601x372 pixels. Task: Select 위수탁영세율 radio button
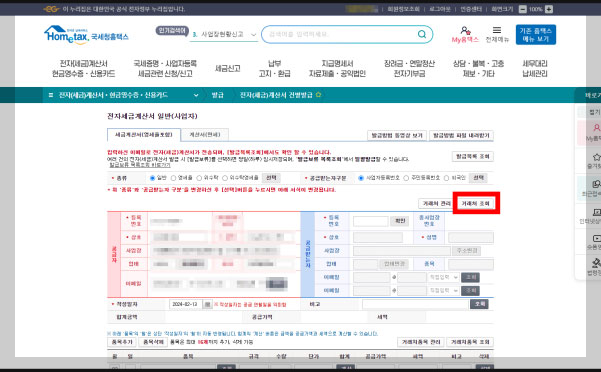click(x=225, y=178)
